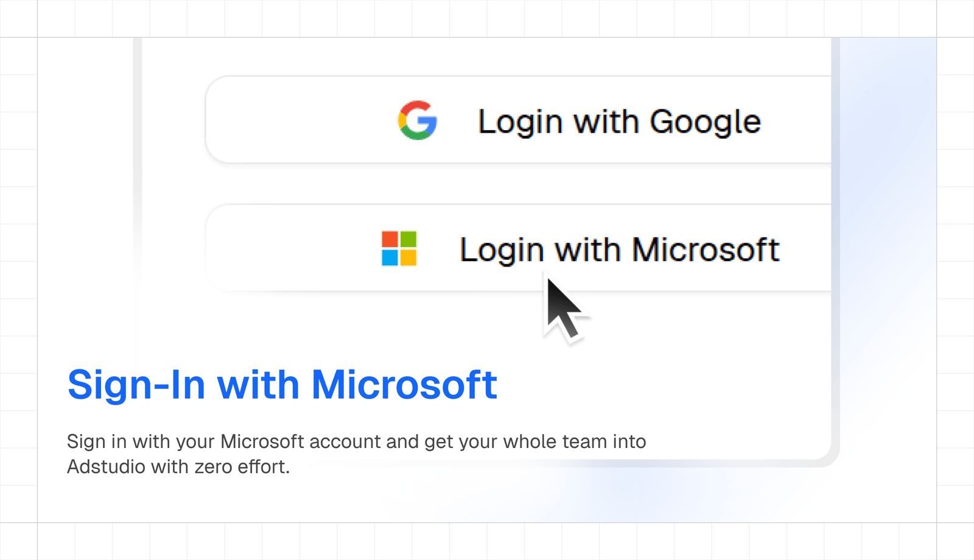Choose the 'Login with Microsoft' text
This screenshot has height=560, width=974.
pos(619,250)
